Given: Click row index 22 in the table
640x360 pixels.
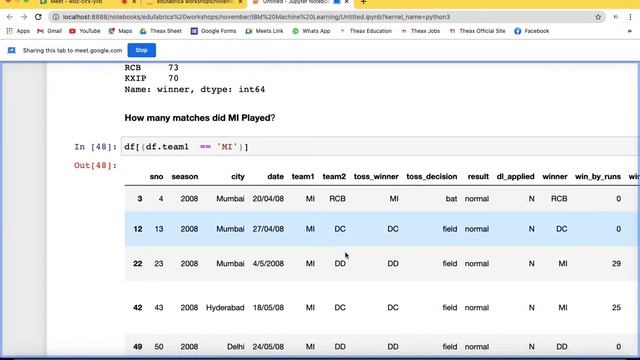Looking at the screenshot, I should coord(138,264).
